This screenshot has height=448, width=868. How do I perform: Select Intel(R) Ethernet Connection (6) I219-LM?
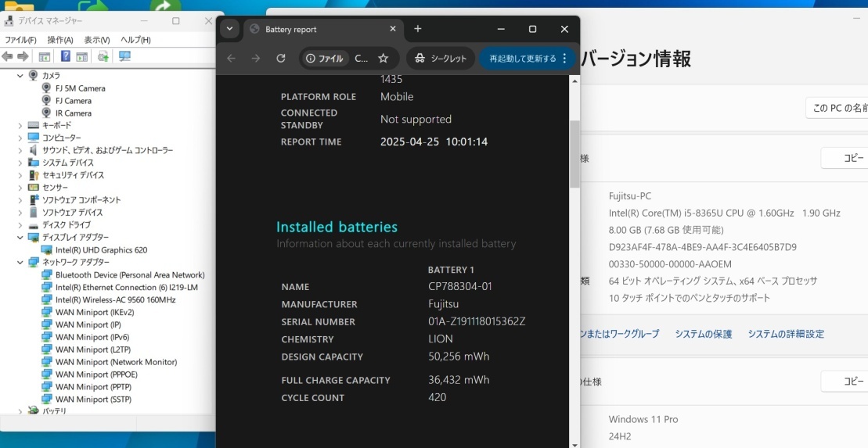[x=126, y=287]
